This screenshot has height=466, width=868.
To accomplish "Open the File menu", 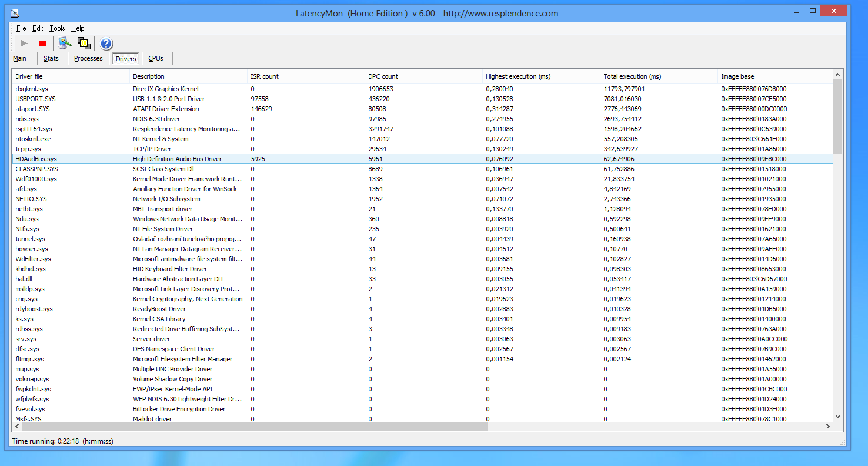I will point(21,28).
